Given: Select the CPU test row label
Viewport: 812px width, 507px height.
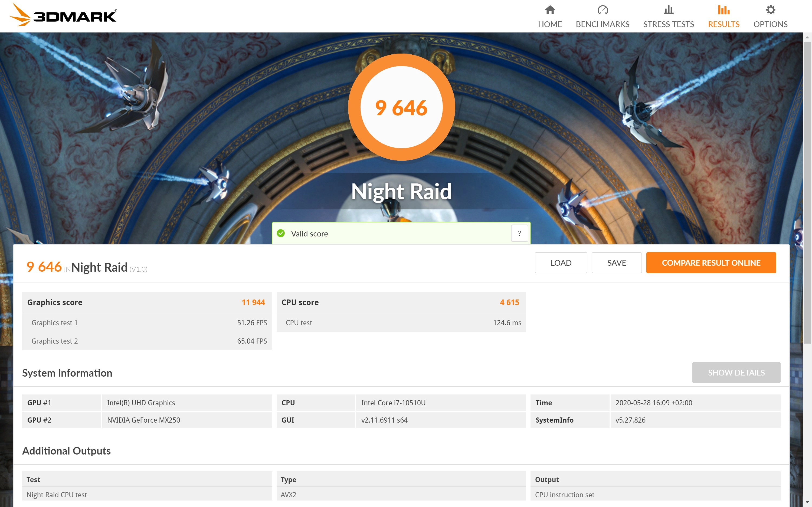Looking at the screenshot, I should coord(299,322).
